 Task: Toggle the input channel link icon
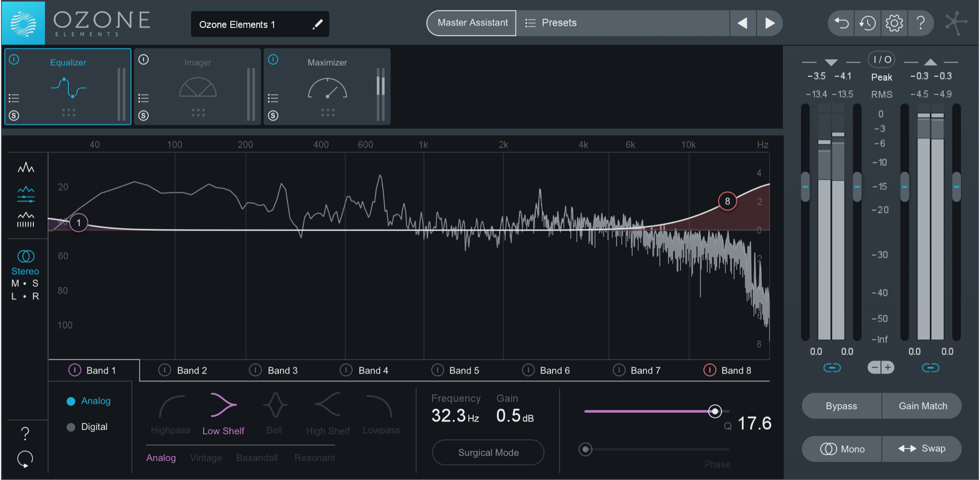(832, 368)
